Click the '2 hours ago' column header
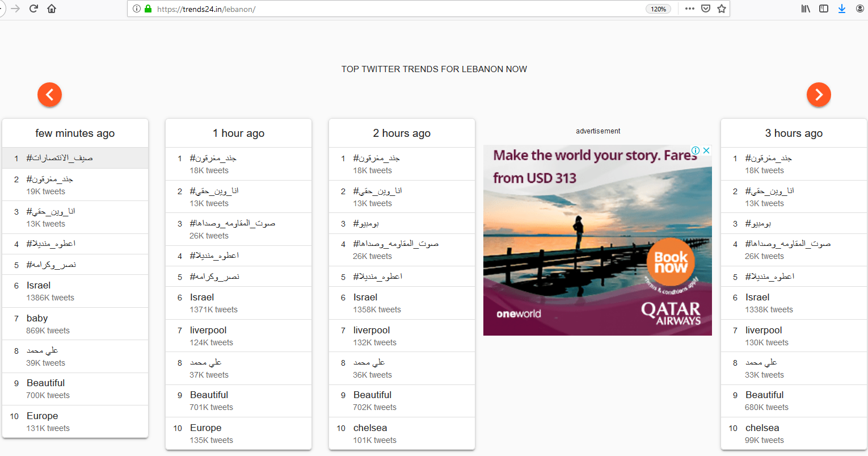This screenshot has height=456, width=868. click(x=402, y=133)
